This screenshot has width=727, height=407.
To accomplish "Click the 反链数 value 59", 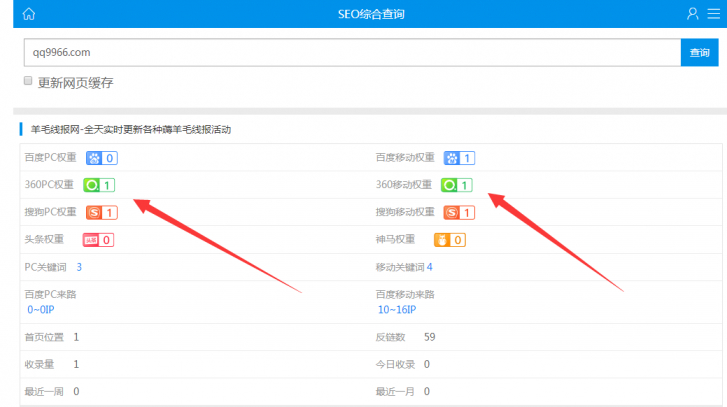I will pyautogui.click(x=429, y=337).
